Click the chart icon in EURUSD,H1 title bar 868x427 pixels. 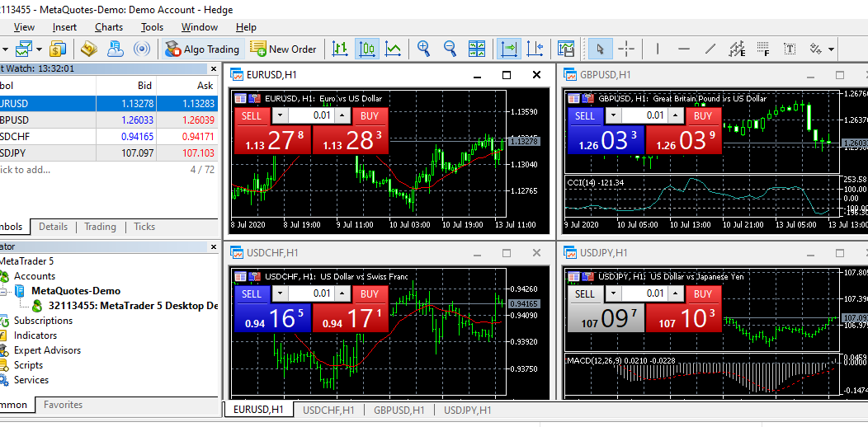point(237,75)
